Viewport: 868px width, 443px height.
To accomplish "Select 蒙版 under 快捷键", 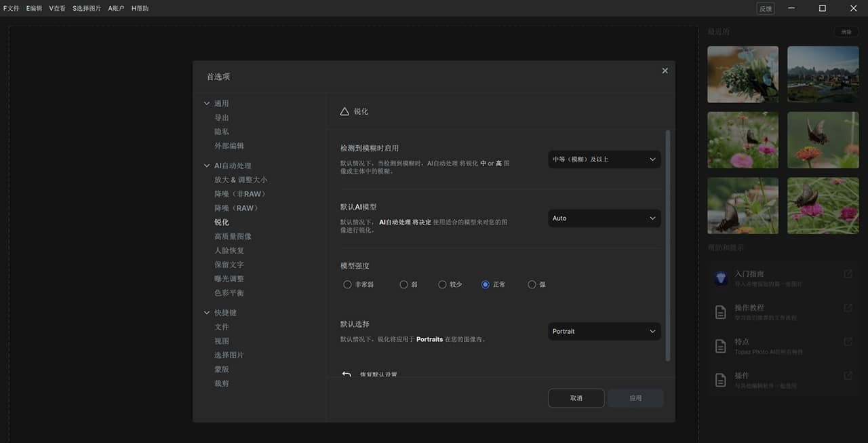I will [x=222, y=370].
